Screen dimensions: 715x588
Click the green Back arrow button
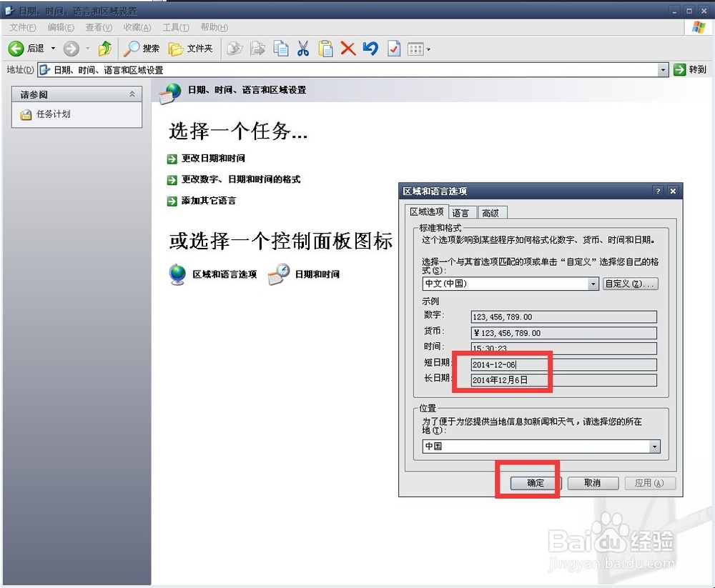pos(16,49)
